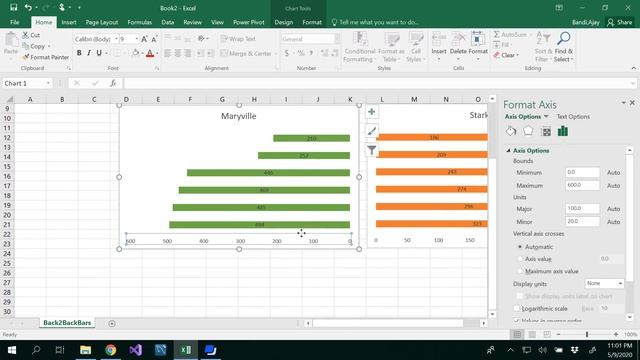Click the AutoSum sigma icon
Image resolution: width=640 pixels, height=360 pixels.
[x=496, y=34]
